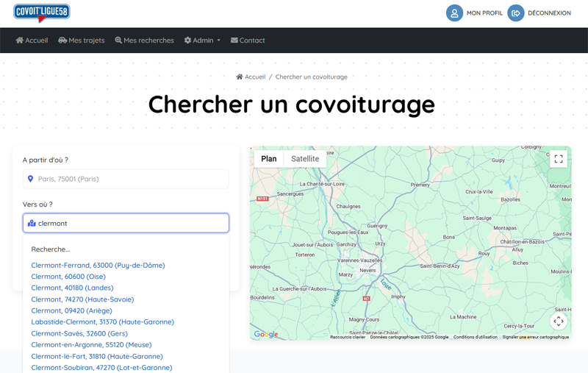Click Nevers on the map
This screenshot has width=588, height=373.
pos(367,270)
